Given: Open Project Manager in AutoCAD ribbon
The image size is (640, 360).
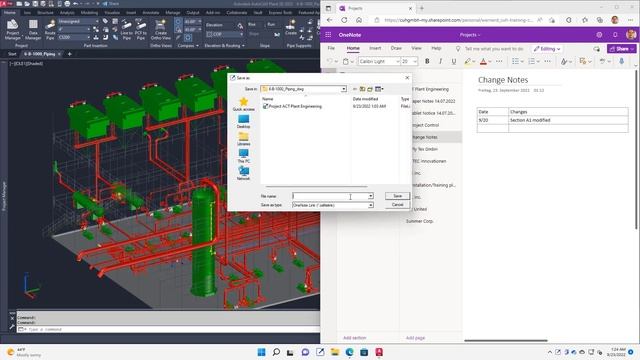Looking at the screenshot, I should coord(12,29).
